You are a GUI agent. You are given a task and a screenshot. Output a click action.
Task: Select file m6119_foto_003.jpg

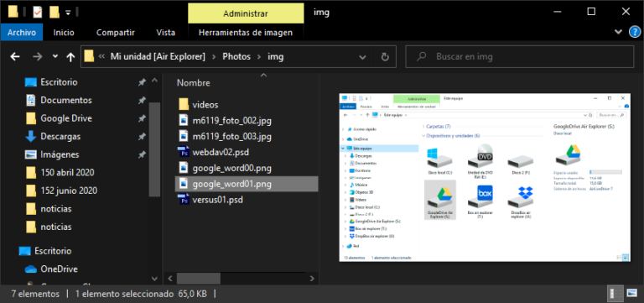[x=232, y=137]
